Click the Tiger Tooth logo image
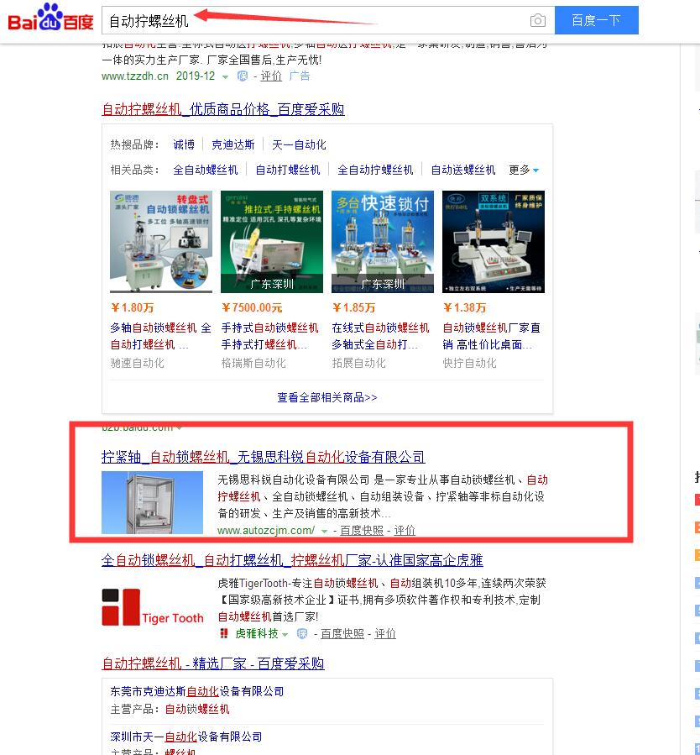Screen dimensions: 700x755 153,607
